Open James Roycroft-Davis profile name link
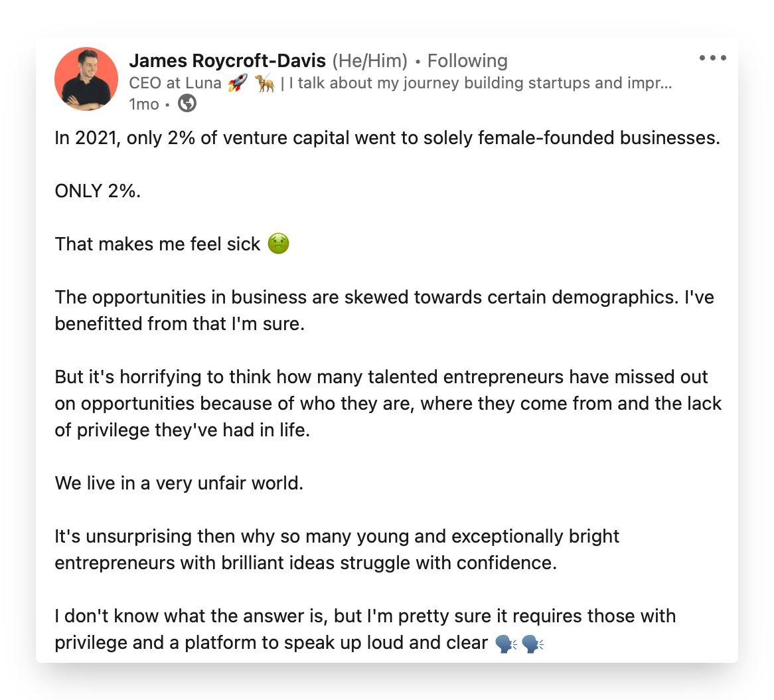The image size is (774, 700). click(227, 60)
